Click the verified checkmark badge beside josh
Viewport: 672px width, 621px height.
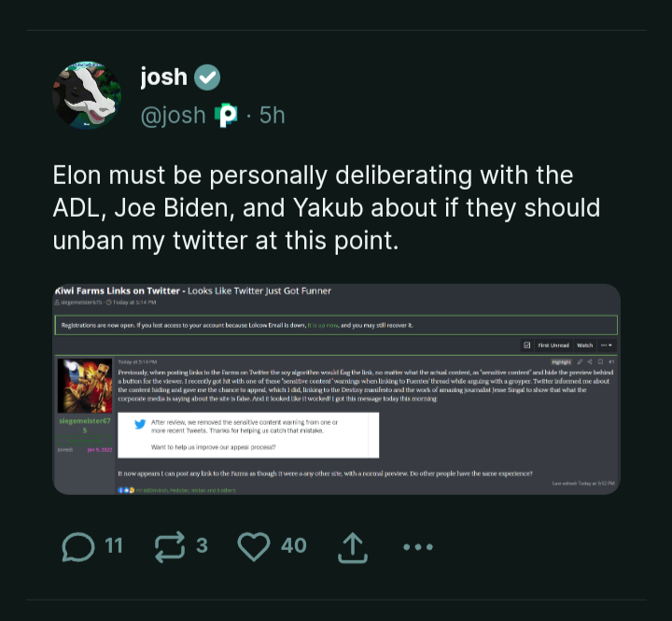(x=207, y=77)
